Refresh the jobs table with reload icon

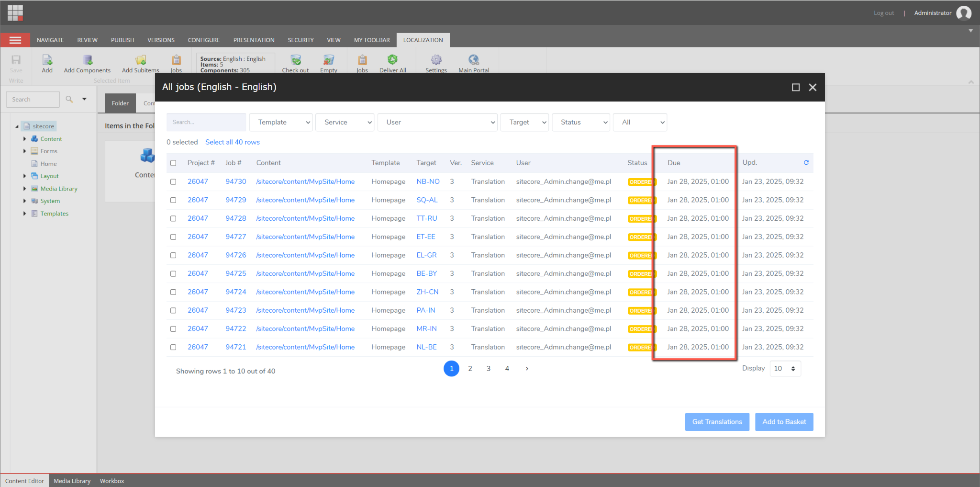(x=806, y=162)
